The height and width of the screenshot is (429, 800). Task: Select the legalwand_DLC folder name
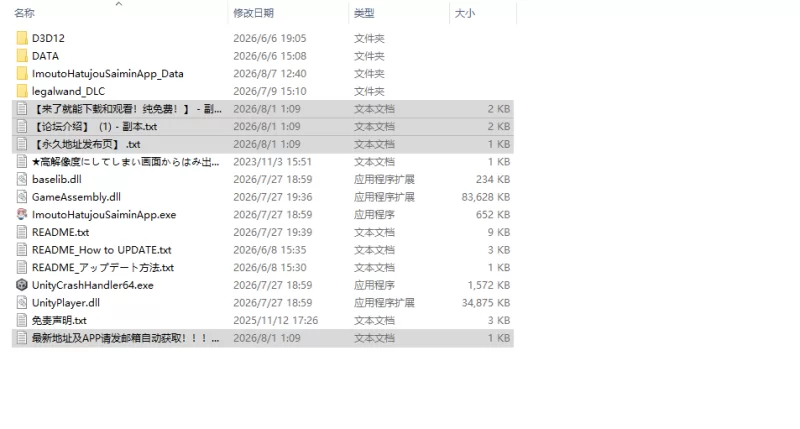(68, 91)
